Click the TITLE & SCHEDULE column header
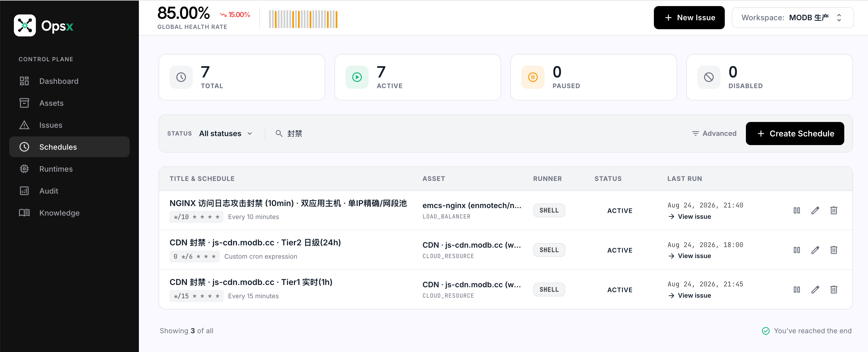The width and height of the screenshot is (868, 352). pos(202,179)
